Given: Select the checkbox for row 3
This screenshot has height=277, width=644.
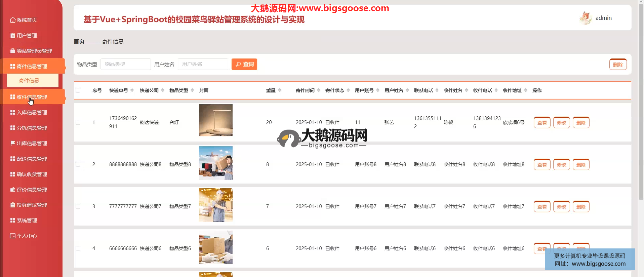Looking at the screenshot, I should click(78, 206).
